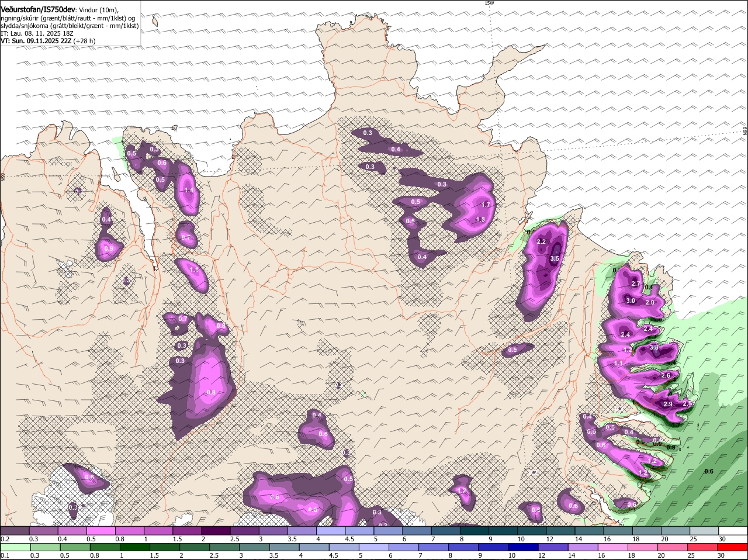Select the darkest green 1–1.5 lower legend swatch
748x560 pixels.
(135, 547)
